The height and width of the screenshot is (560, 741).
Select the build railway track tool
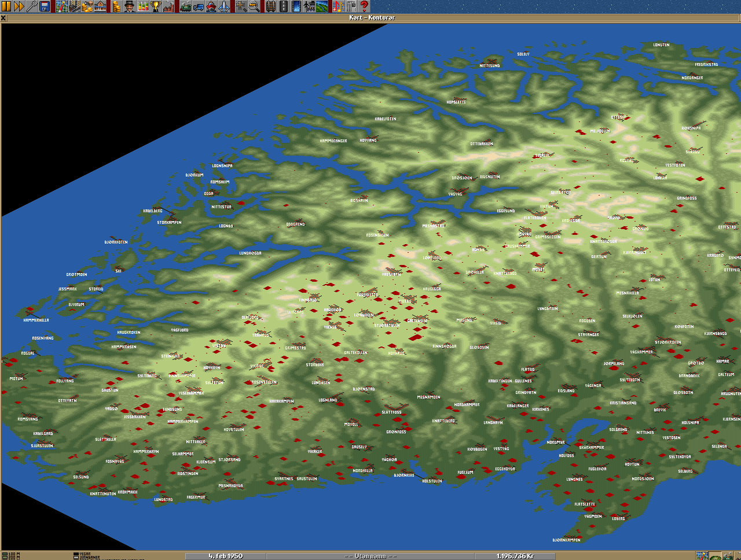click(x=271, y=6)
